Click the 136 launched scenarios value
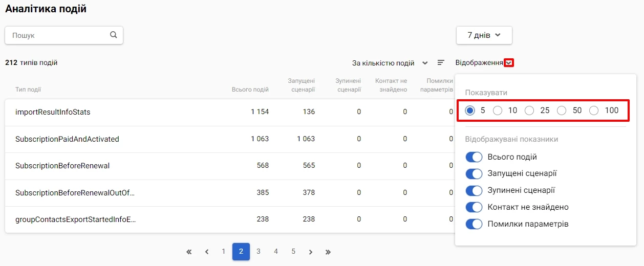 [309, 112]
